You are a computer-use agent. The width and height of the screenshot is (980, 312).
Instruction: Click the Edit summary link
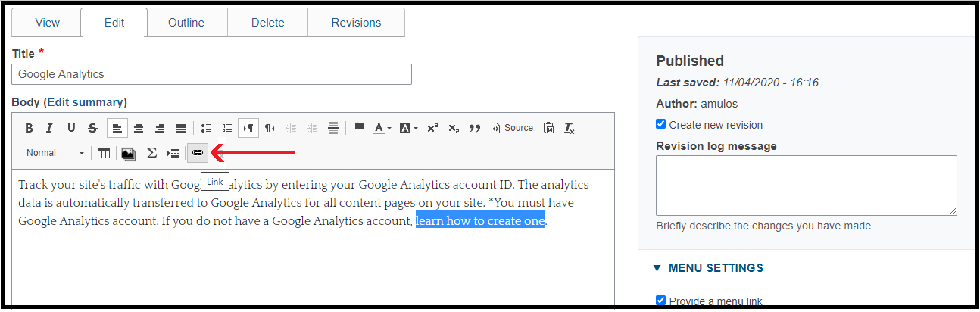coord(87,102)
